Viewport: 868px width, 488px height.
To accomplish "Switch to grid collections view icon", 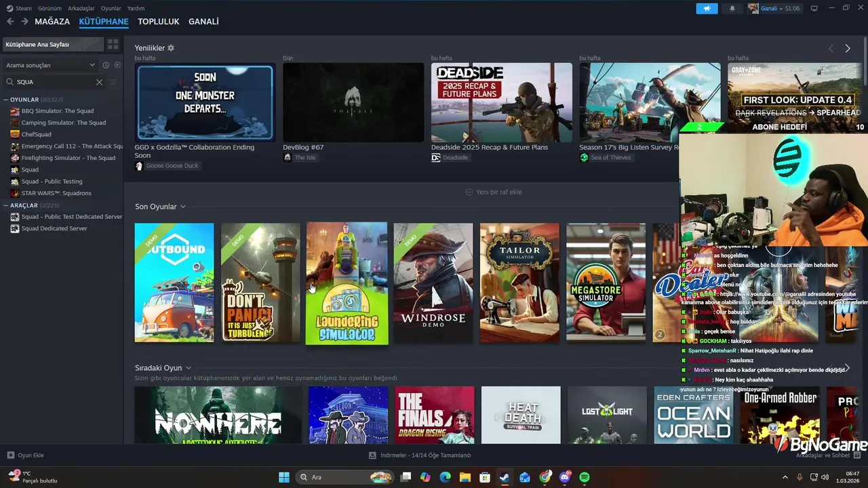I will tap(113, 44).
